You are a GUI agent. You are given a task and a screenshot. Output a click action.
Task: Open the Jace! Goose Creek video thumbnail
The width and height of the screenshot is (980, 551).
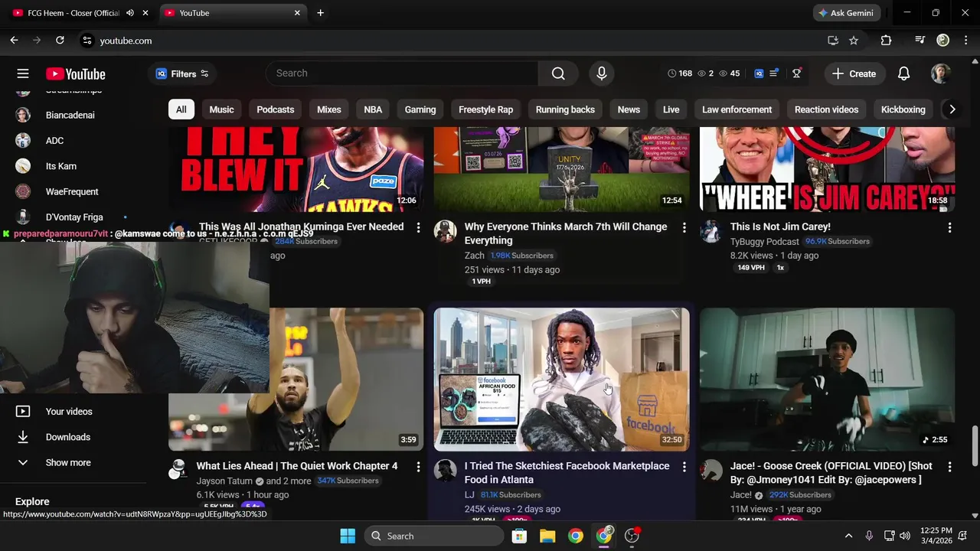click(827, 380)
